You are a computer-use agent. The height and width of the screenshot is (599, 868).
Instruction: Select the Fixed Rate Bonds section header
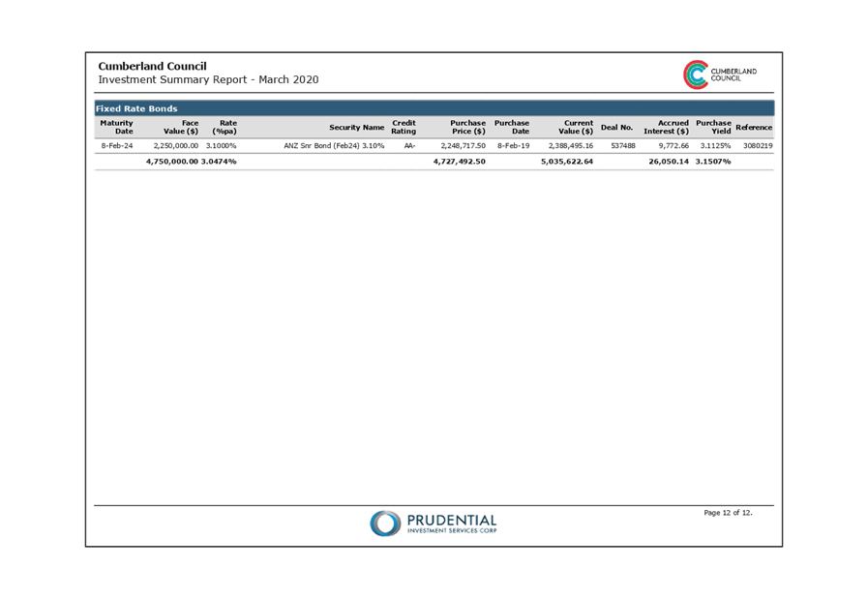(136, 108)
